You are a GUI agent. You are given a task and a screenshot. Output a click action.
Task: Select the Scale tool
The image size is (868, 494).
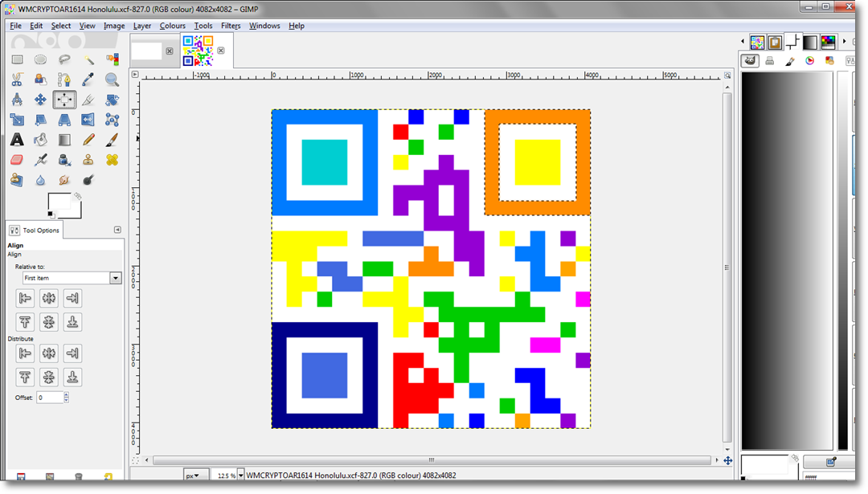[x=17, y=120]
